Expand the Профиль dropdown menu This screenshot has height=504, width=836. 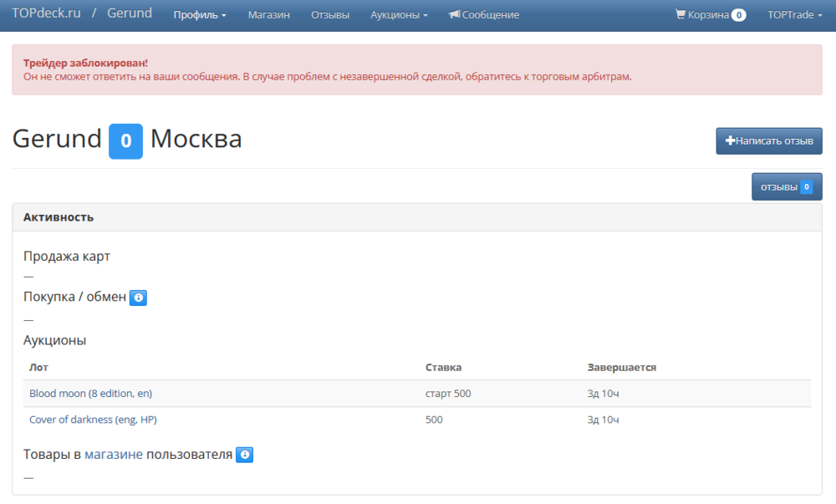[x=200, y=15]
